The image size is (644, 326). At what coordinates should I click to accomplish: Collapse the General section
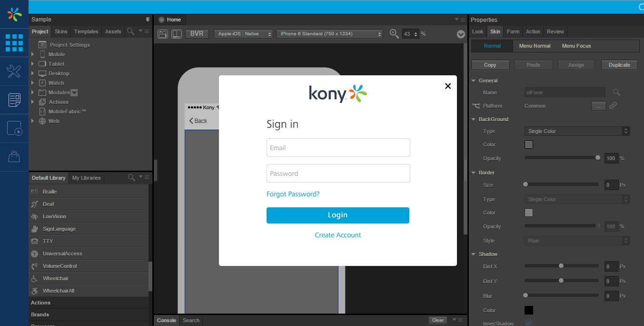point(474,81)
